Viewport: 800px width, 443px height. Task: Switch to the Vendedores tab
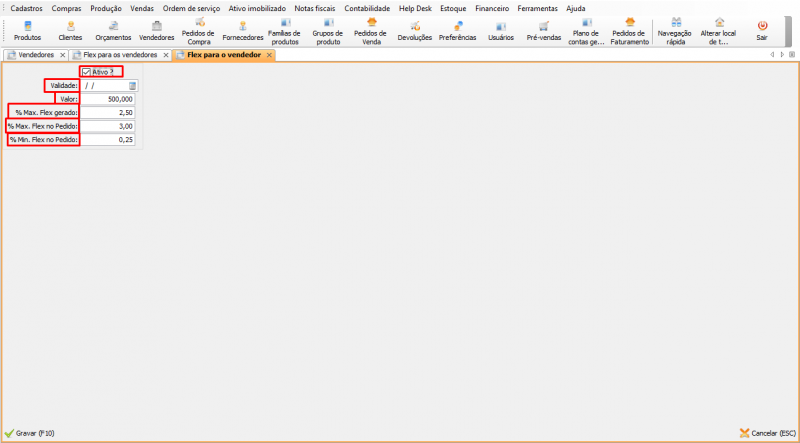coord(36,55)
